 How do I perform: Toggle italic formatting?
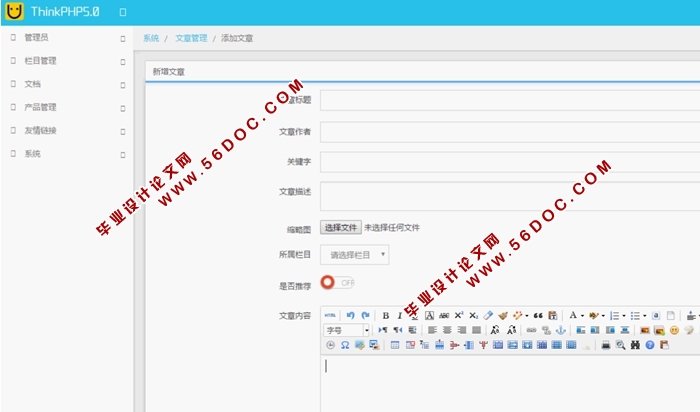pos(400,316)
